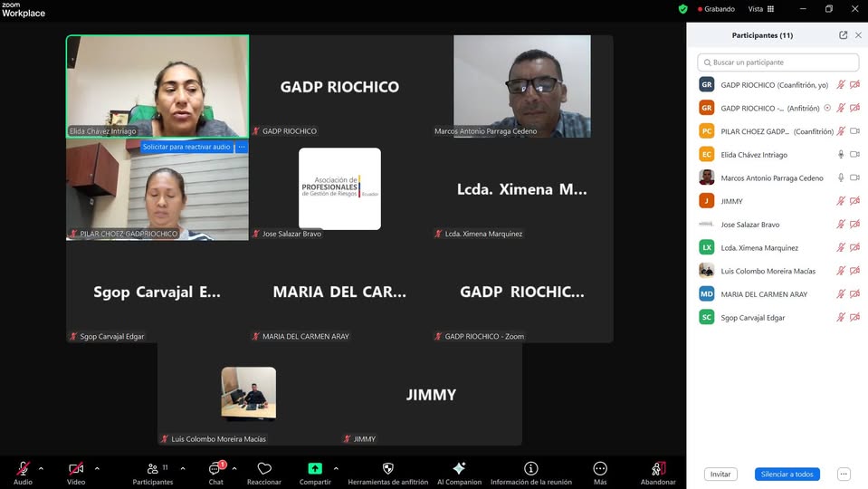Screen dimensions: 868x489
Task: Open the Reaccionar reactions icon
Action: click(264, 469)
